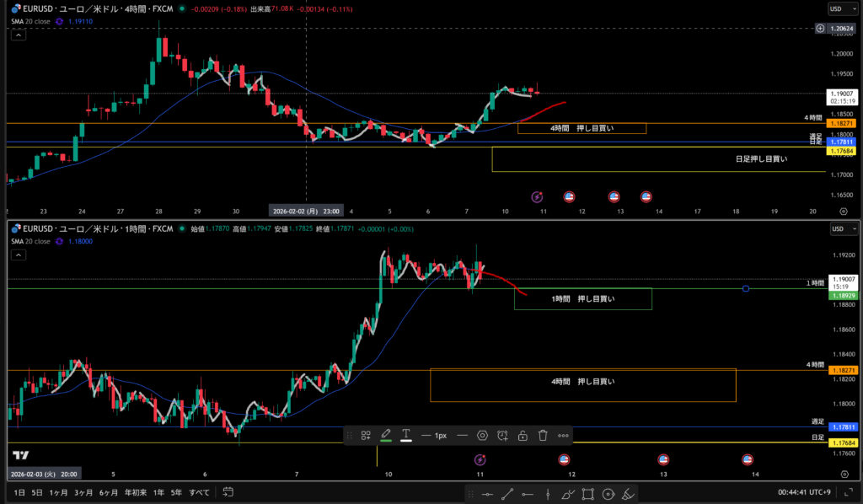Open the line style dropdown
The width and height of the screenshot is (863, 504).
pos(462,436)
